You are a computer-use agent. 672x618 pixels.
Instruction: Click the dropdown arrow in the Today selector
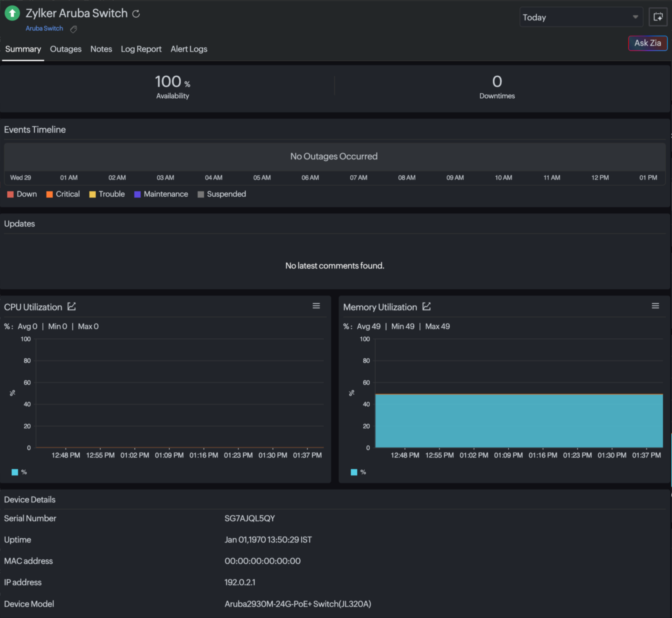click(635, 17)
